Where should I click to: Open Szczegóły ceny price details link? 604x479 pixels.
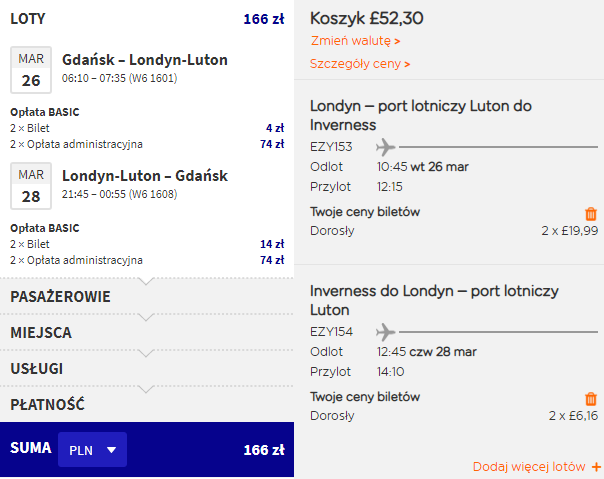tap(360, 64)
